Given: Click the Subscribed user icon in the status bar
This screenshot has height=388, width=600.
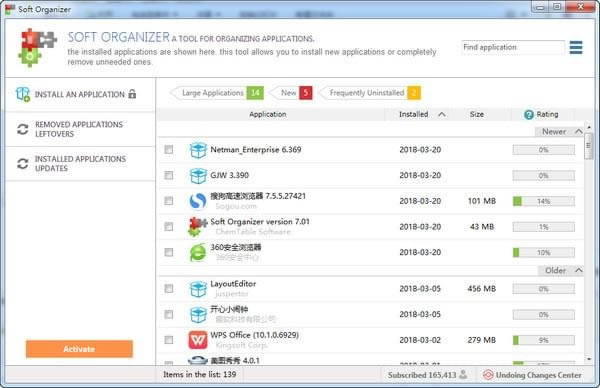Looking at the screenshot, I should click(x=463, y=374).
